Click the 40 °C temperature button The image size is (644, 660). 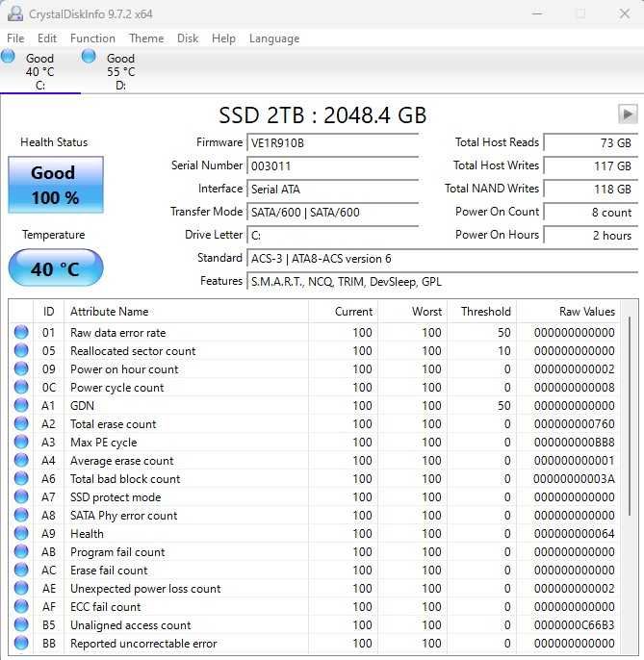pyautogui.click(x=56, y=268)
